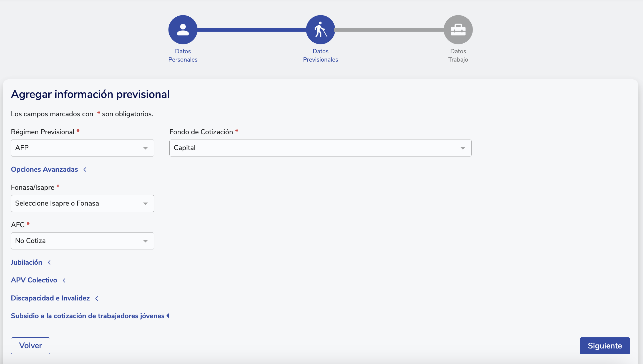
Task: Click caret icon after trabajadores jóvenes
Action: pos(168,316)
